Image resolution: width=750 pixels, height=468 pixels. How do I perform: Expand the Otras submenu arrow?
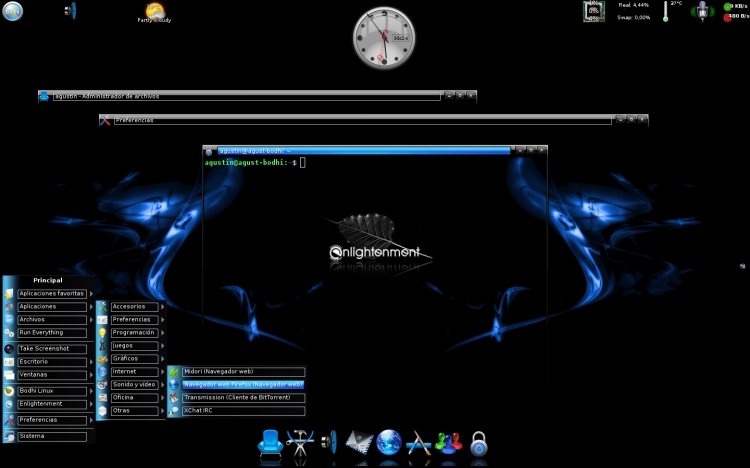162,411
